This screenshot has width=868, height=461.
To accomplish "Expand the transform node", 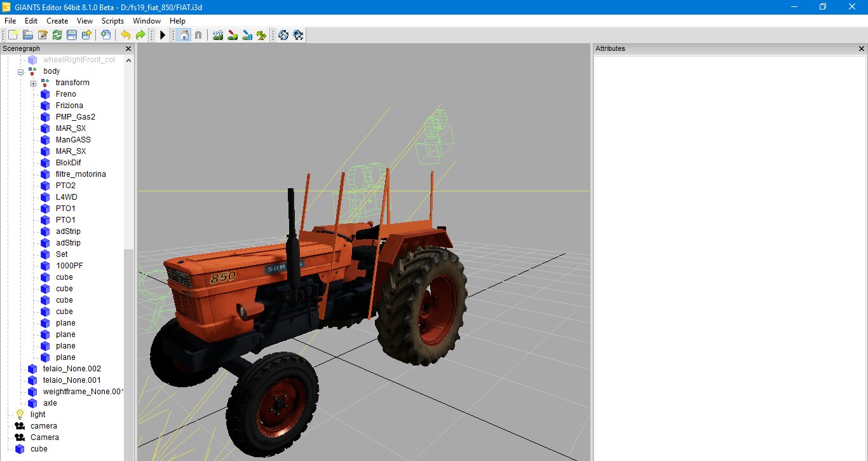I will click(x=33, y=83).
